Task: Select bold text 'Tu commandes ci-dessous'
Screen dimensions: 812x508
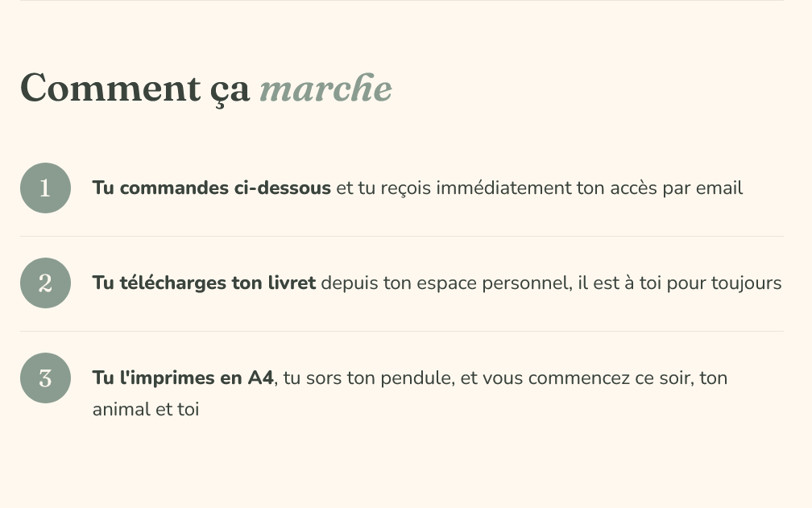Action: 211,188
